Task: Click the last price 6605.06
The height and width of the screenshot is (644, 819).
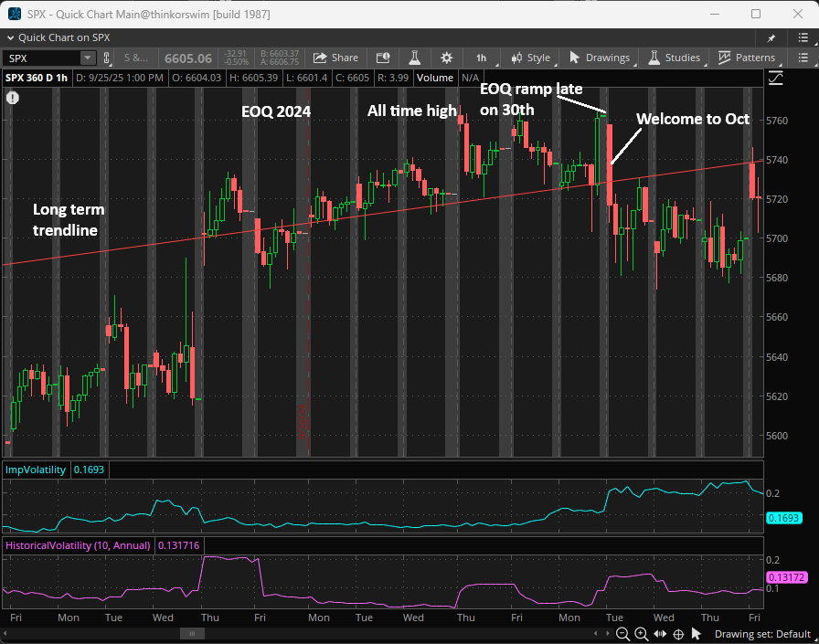Action: click(x=188, y=58)
